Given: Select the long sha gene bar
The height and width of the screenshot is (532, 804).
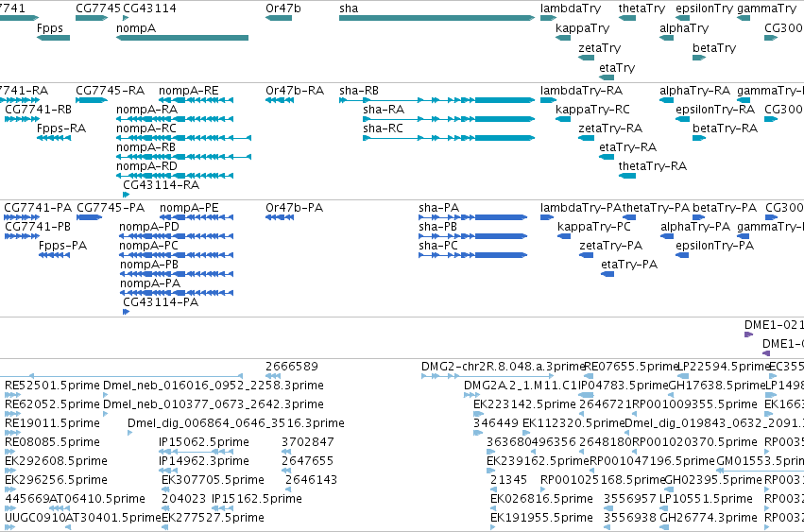Looking at the screenshot, I should (436, 18).
